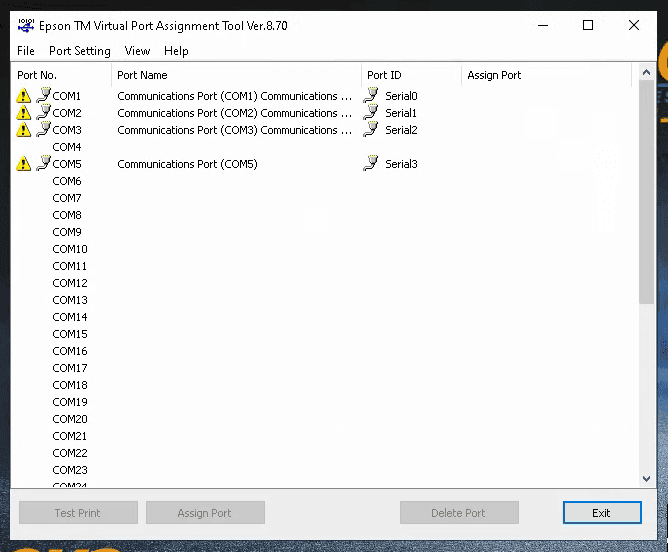Select the COM23 row
The height and width of the screenshot is (552, 668).
pos(322,471)
